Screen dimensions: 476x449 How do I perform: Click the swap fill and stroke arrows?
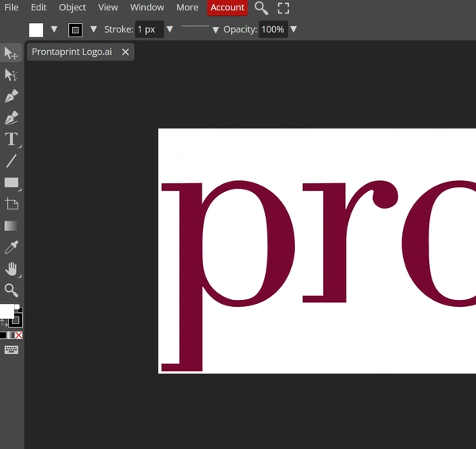coord(4,323)
